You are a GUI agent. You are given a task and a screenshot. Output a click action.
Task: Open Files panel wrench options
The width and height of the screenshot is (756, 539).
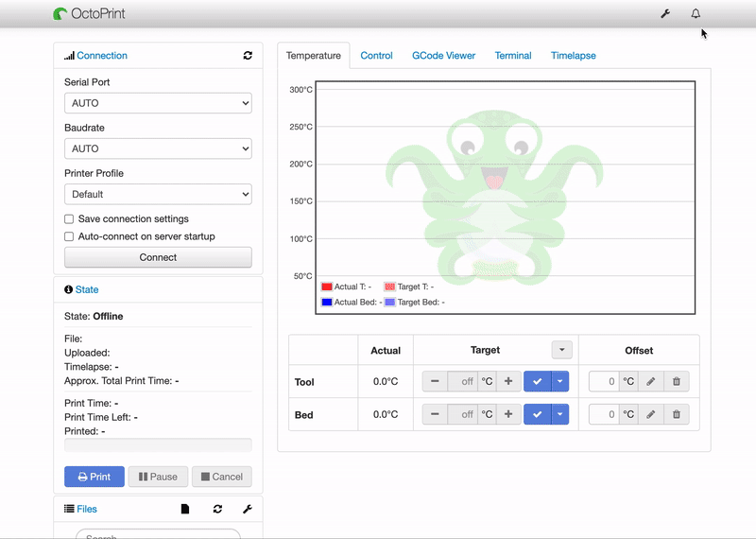tap(248, 509)
